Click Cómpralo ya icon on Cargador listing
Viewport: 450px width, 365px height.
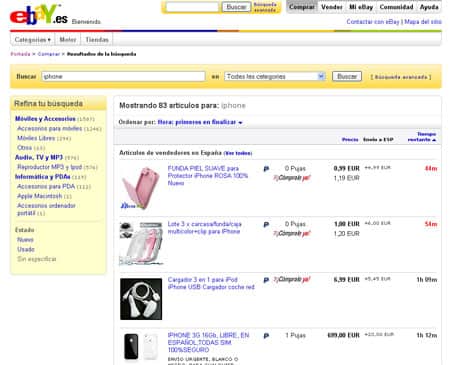(x=292, y=280)
